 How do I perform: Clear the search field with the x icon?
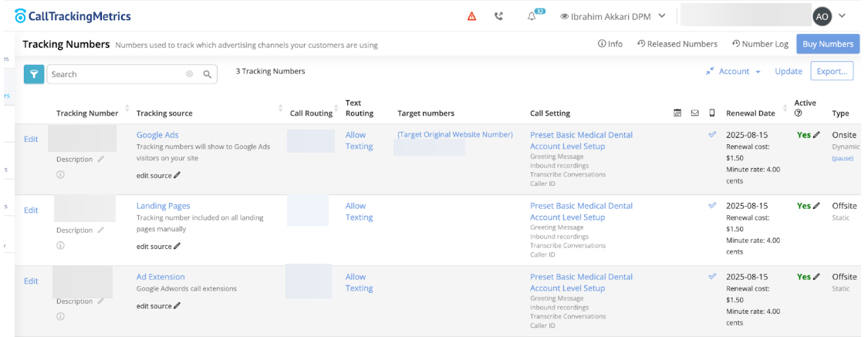pyautogui.click(x=190, y=75)
